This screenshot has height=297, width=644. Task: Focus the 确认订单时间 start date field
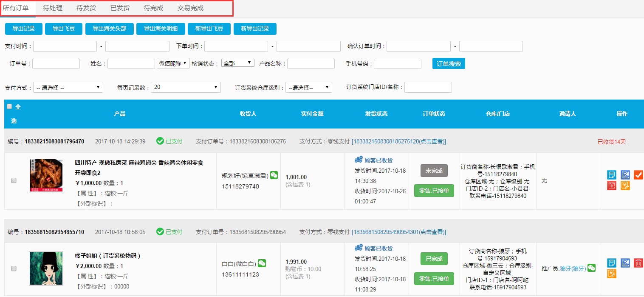(x=418, y=46)
